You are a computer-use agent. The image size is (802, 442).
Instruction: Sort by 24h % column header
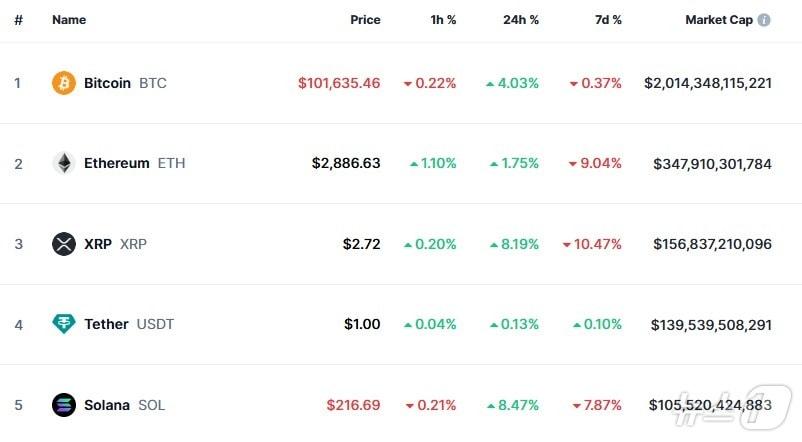(521, 20)
